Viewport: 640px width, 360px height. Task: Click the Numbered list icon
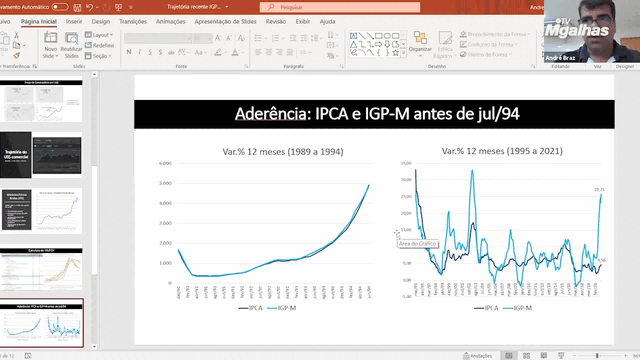[276, 38]
